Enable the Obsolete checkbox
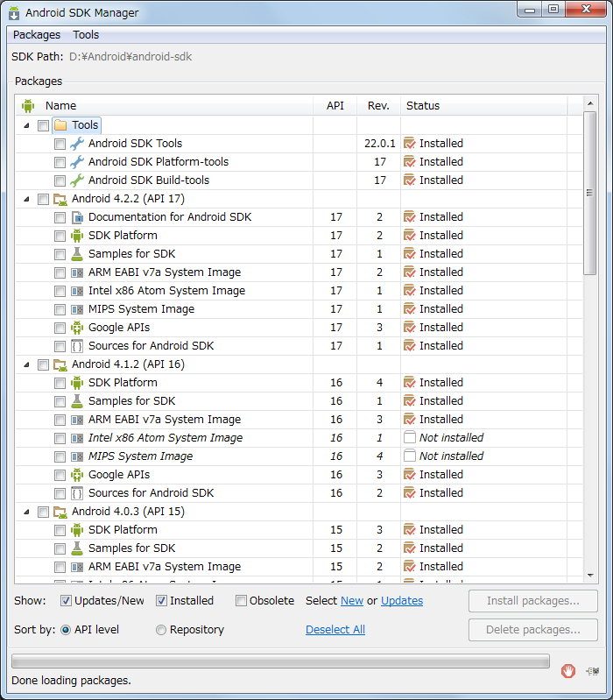This screenshot has height=700, width=613. click(x=242, y=601)
